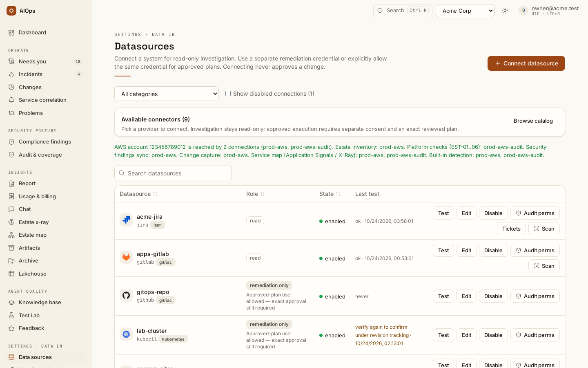Open the owner@acme.test account avatar
This screenshot has height=368, width=588.
[x=523, y=11]
